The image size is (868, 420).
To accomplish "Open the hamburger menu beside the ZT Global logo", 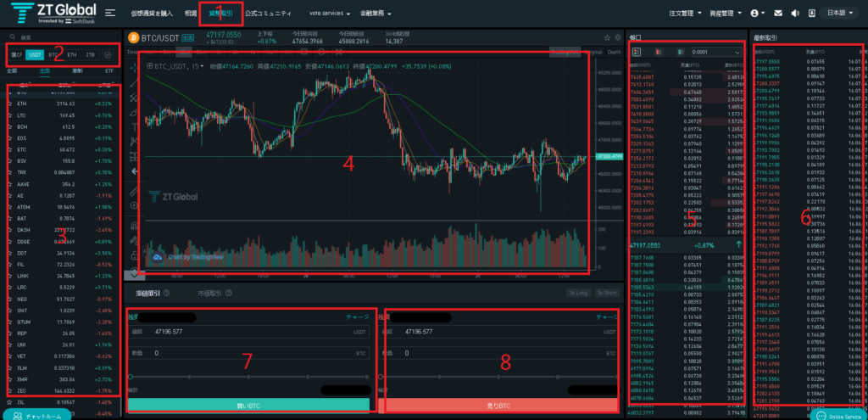I will coord(111,13).
